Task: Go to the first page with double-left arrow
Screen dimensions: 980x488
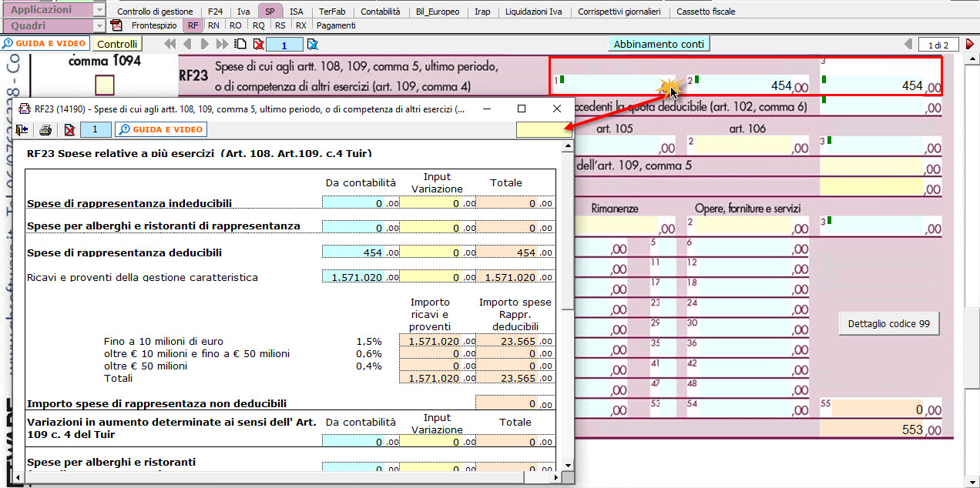Action: coord(172,45)
